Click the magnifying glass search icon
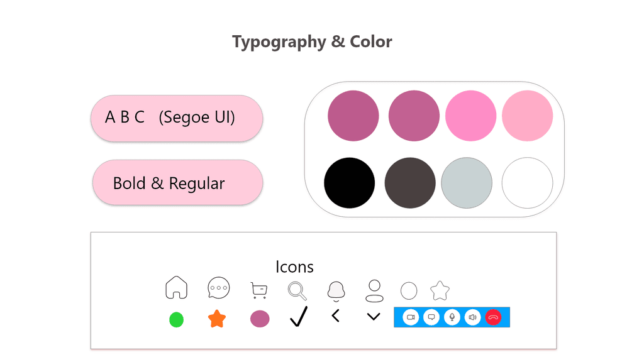Image resolution: width=644 pixels, height=362 pixels. [297, 290]
